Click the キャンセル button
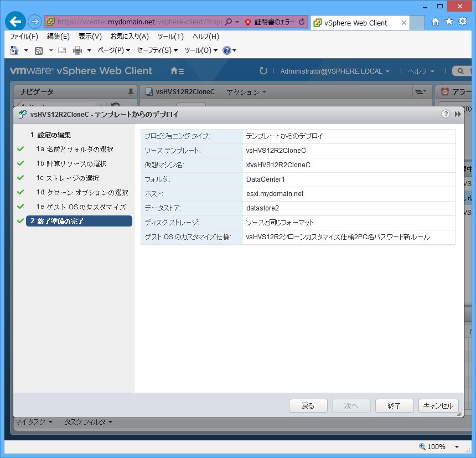The height and width of the screenshot is (458, 476). [438, 405]
